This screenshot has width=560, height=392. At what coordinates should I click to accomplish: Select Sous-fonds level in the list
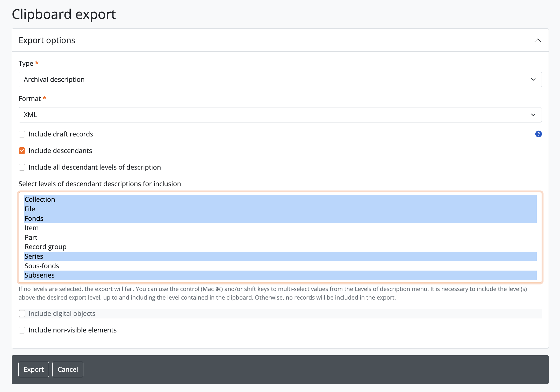tap(42, 266)
